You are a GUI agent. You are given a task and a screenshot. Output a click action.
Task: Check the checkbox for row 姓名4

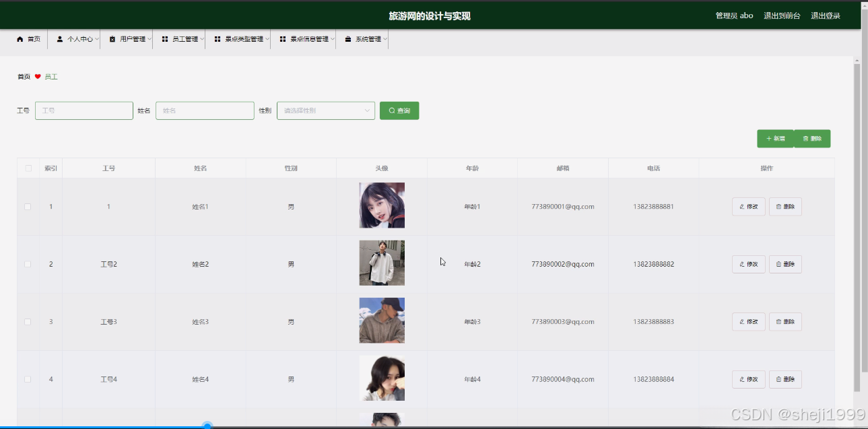28,379
